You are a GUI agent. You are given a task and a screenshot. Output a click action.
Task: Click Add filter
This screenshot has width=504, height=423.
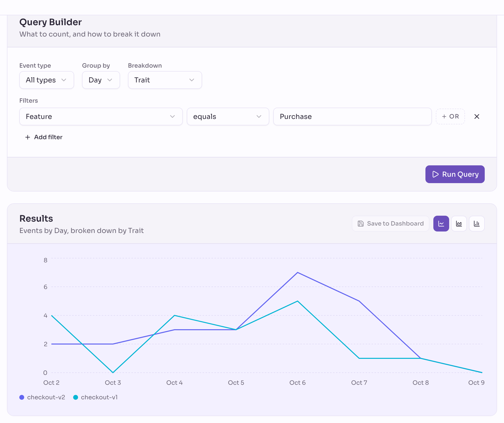pyautogui.click(x=44, y=137)
